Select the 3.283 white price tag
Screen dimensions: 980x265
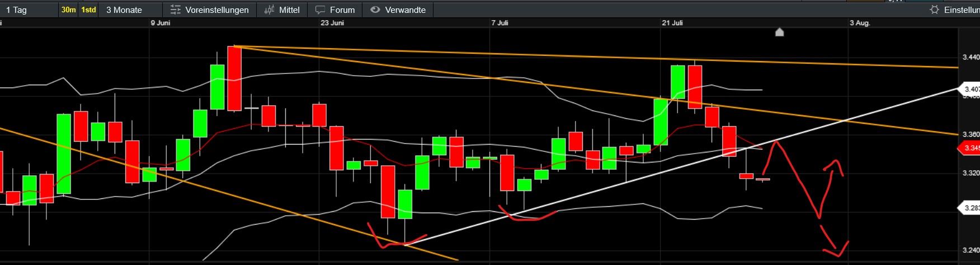969,208
